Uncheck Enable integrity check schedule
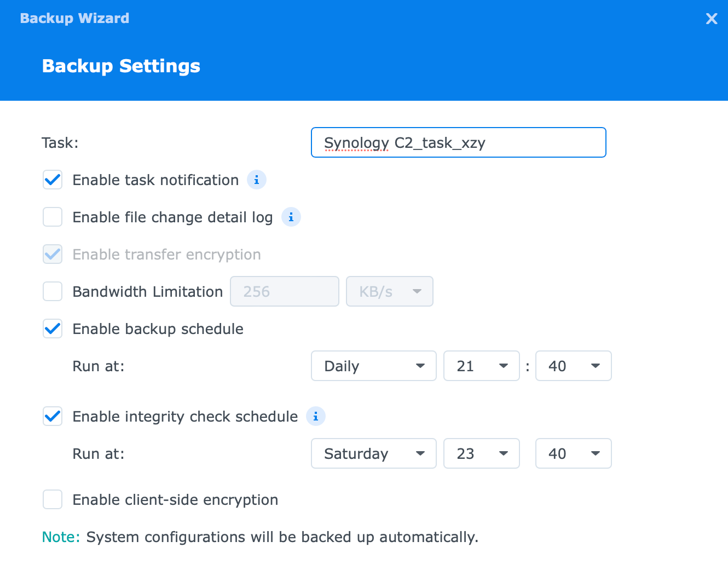 click(53, 416)
